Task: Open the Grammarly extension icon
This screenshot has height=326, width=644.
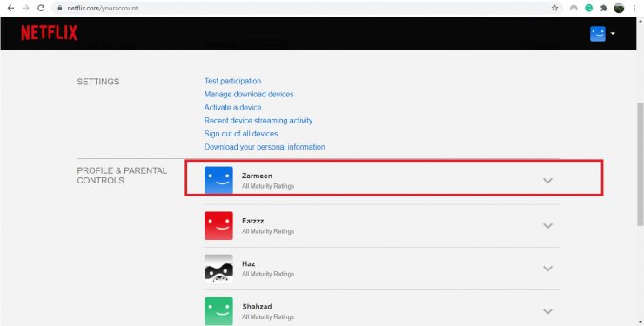Action: [588, 8]
